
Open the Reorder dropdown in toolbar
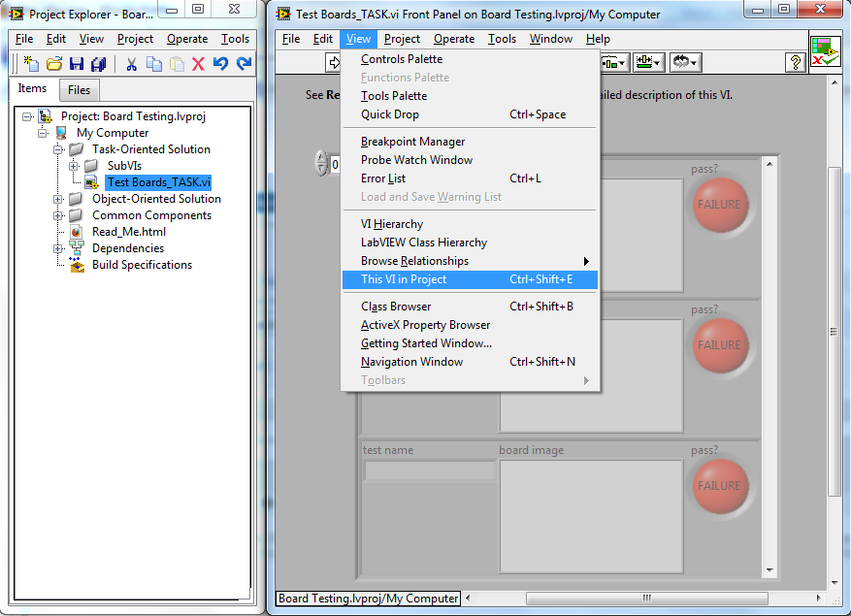click(x=686, y=62)
